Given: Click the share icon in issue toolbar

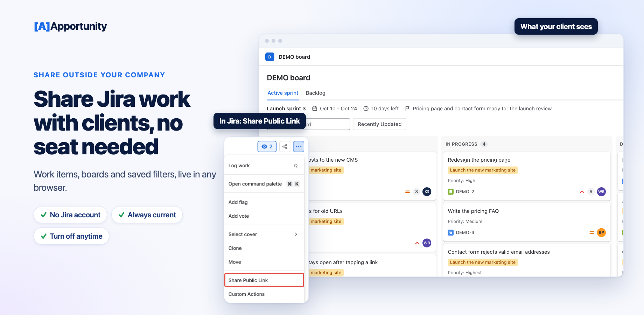Looking at the screenshot, I should (285, 147).
